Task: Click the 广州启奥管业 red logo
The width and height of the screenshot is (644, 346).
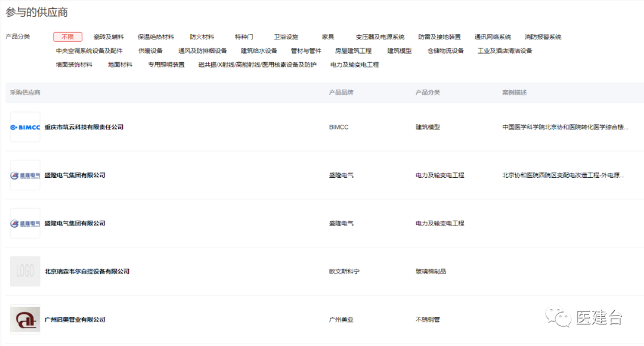Action: pos(25,319)
